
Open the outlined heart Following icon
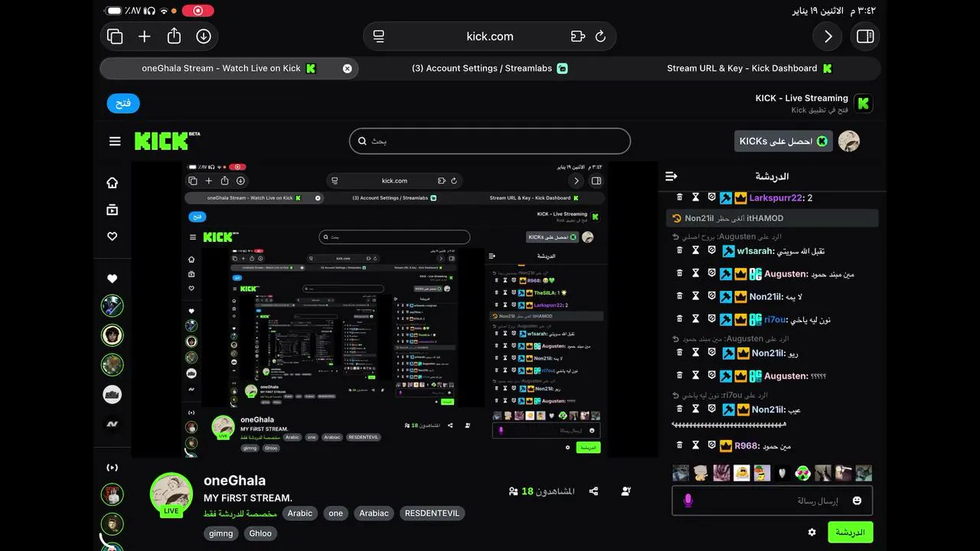(x=113, y=236)
